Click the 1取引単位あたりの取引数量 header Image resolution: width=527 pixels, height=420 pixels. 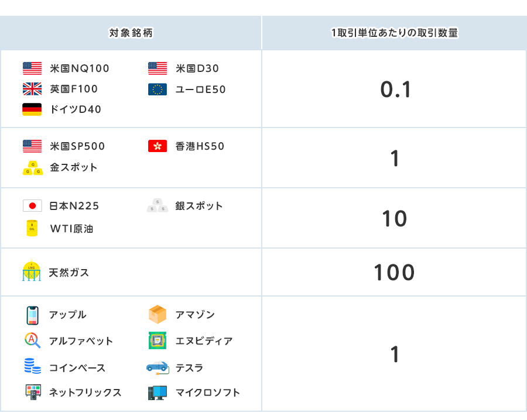394,33
